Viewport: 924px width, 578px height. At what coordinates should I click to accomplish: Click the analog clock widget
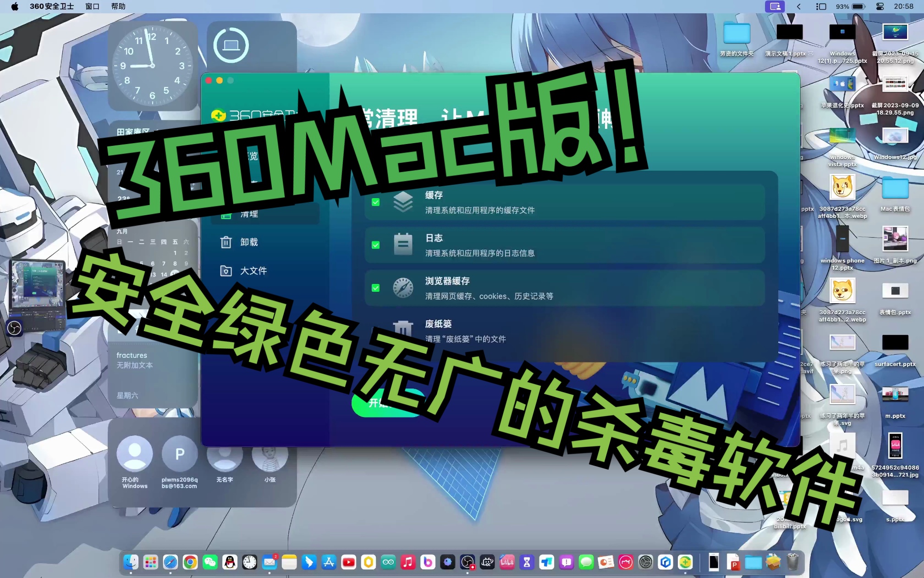152,66
